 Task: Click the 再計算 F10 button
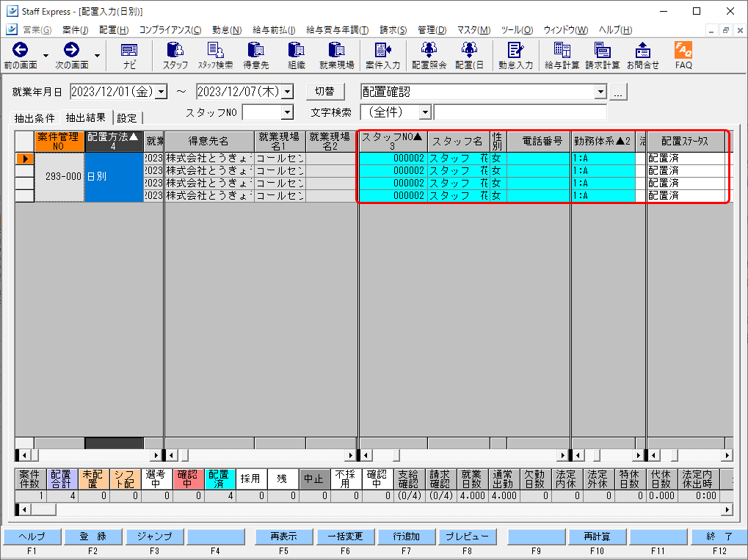click(597, 537)
